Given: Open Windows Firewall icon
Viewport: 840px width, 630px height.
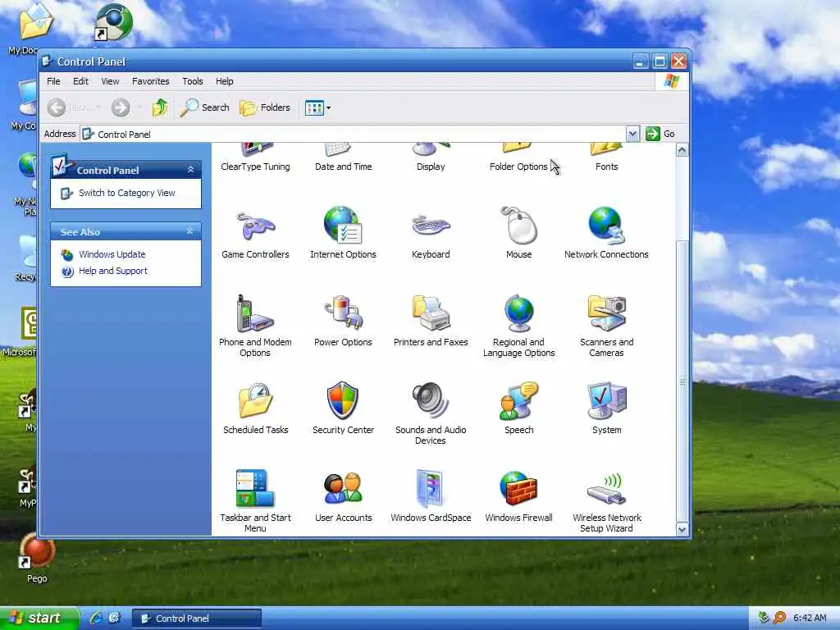Looking at the screenshot, I should click(x=518, y=488).
